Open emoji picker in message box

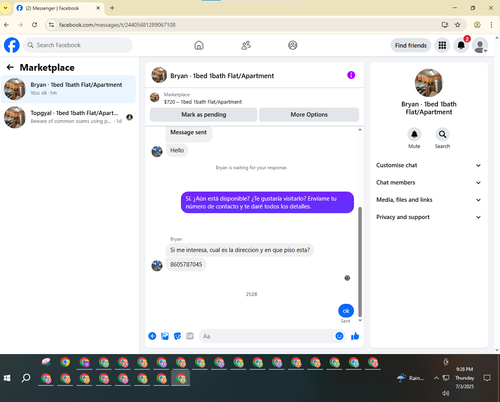tap(339, 336)
